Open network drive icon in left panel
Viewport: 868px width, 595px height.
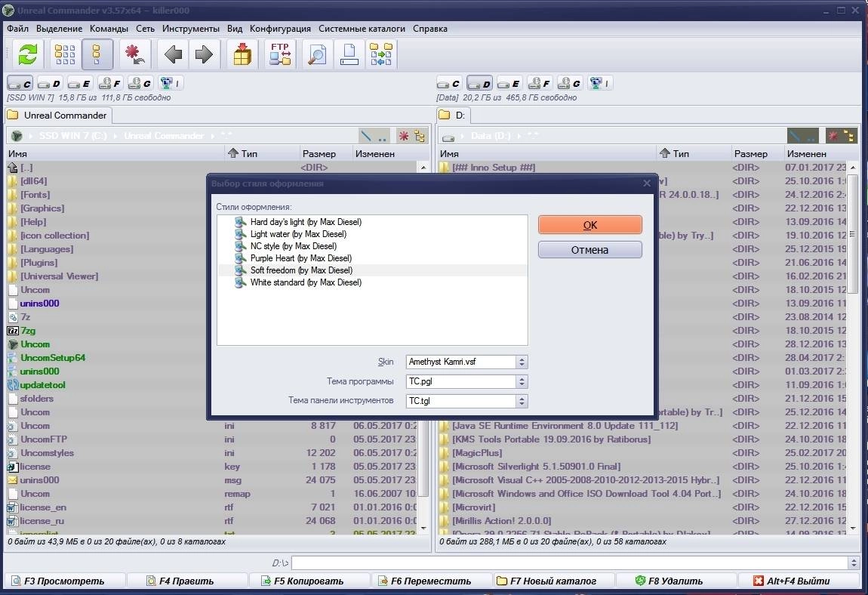pyautogui.click(x=169, y=83)
